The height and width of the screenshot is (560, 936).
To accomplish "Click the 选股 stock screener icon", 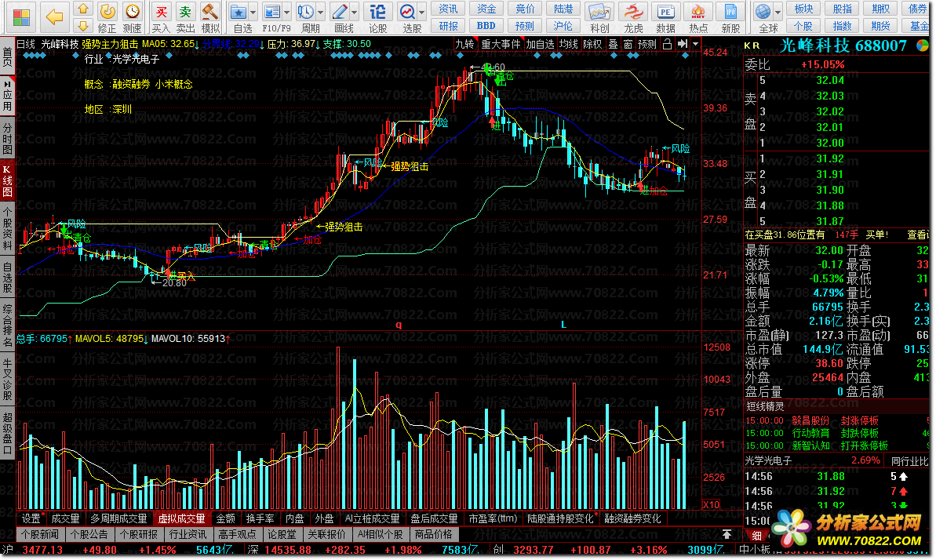I will pos(408,11).
